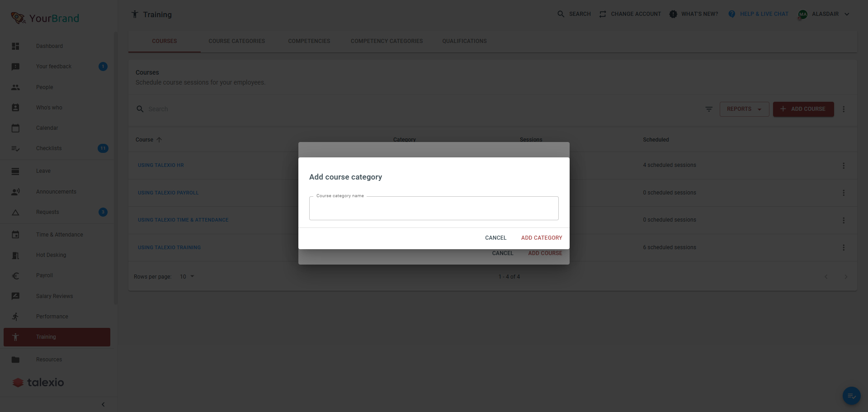Switch to the Courses tab
Viewport: 868px width, 412px height.
165,41
